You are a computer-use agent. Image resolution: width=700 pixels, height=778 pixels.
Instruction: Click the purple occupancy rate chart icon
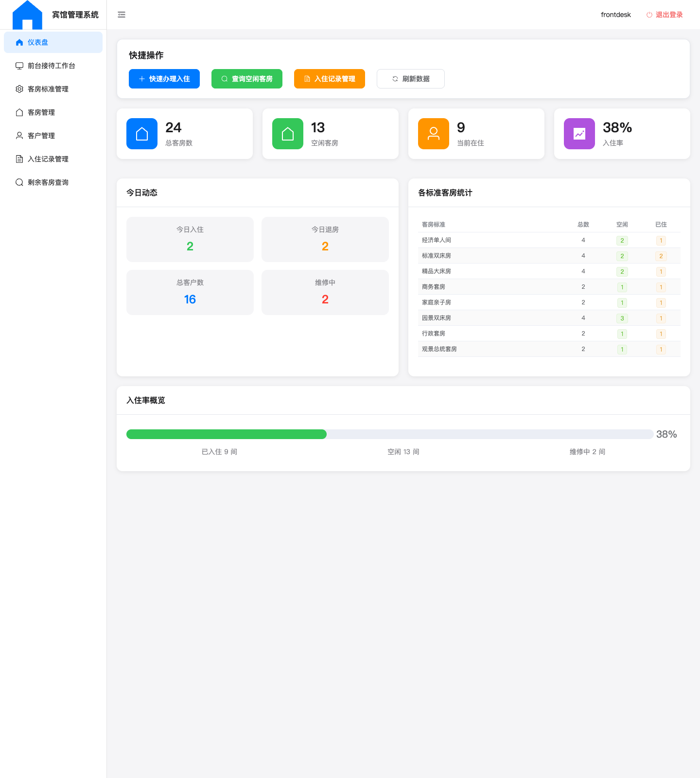point(579,134)
